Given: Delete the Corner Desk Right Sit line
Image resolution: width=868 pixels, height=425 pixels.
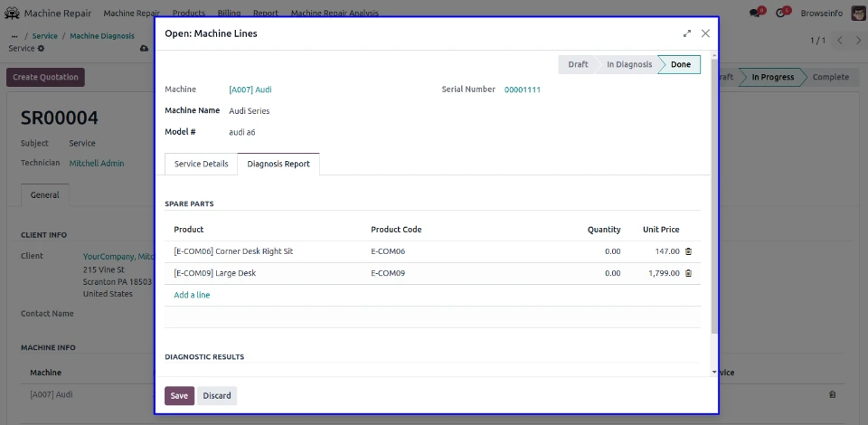Looking at the screenshot, I should tap(688, 251).
